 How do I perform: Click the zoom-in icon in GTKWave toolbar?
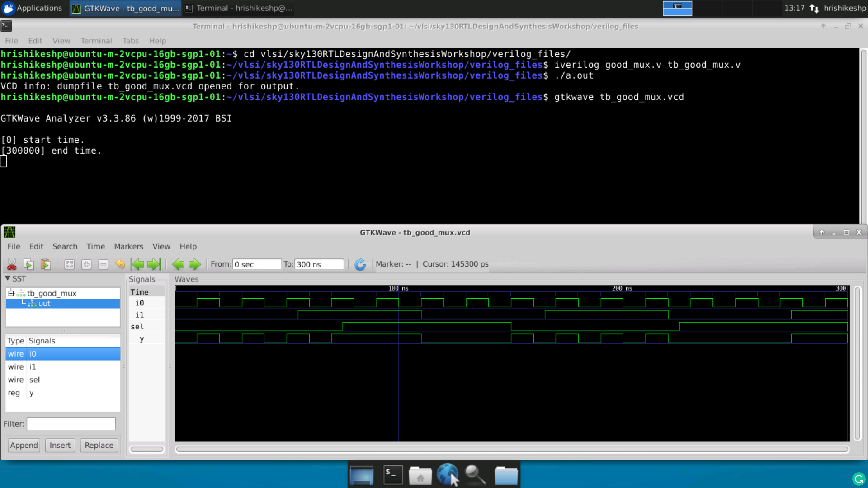[x=86, y=264]
